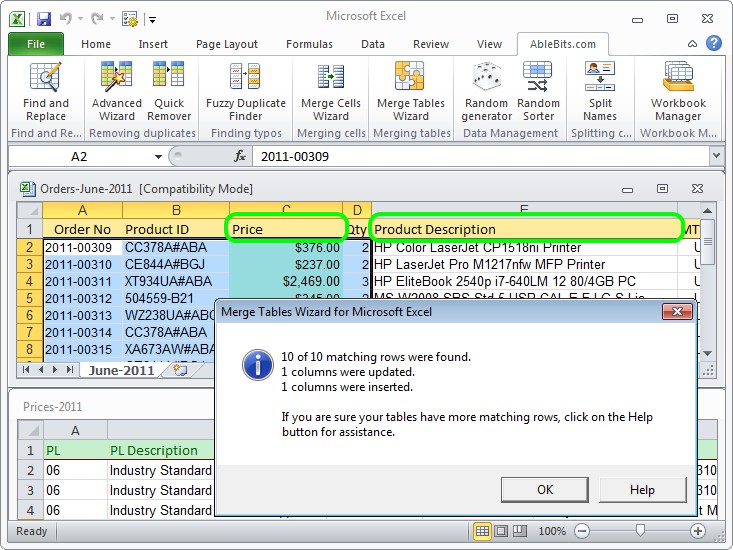This screenshot has width=733, height=550.
Task: Switch to the Formulas ribbon tab
Action: [309, 44]
